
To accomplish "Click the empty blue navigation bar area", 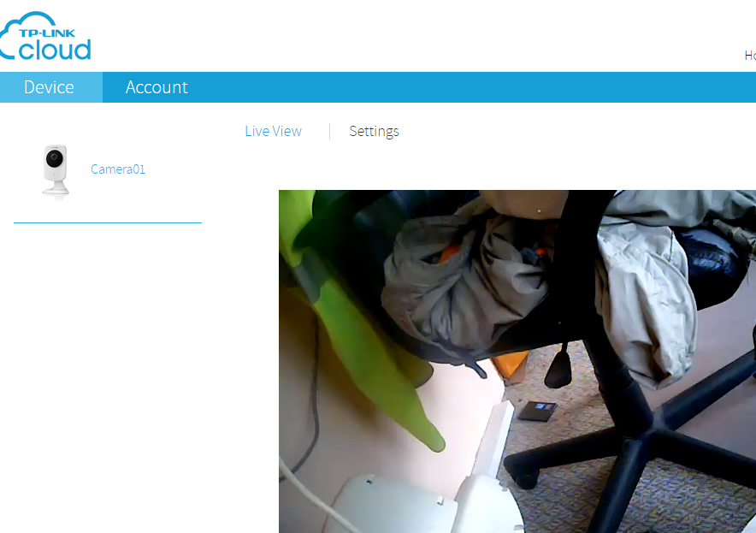I will coord(470,87).
